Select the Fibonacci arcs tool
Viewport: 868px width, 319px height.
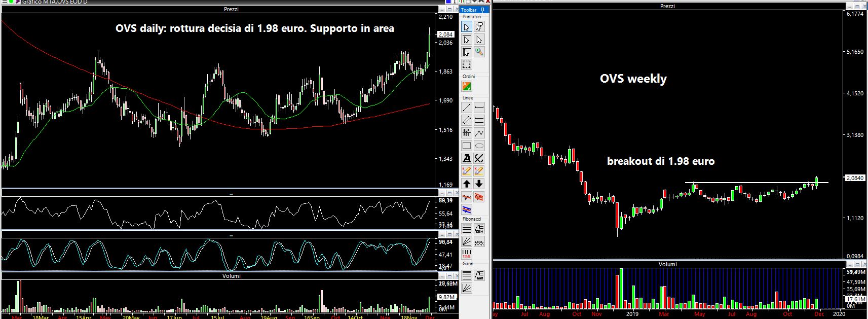tap(479, 241)
